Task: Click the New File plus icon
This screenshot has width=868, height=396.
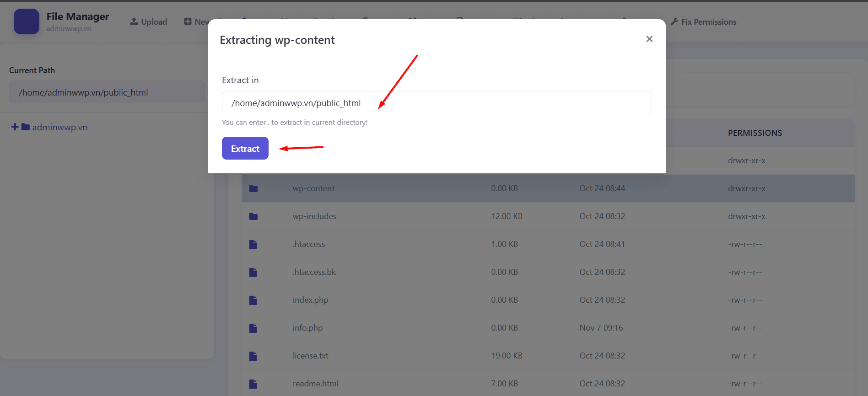Action: (x=188, y=21)
